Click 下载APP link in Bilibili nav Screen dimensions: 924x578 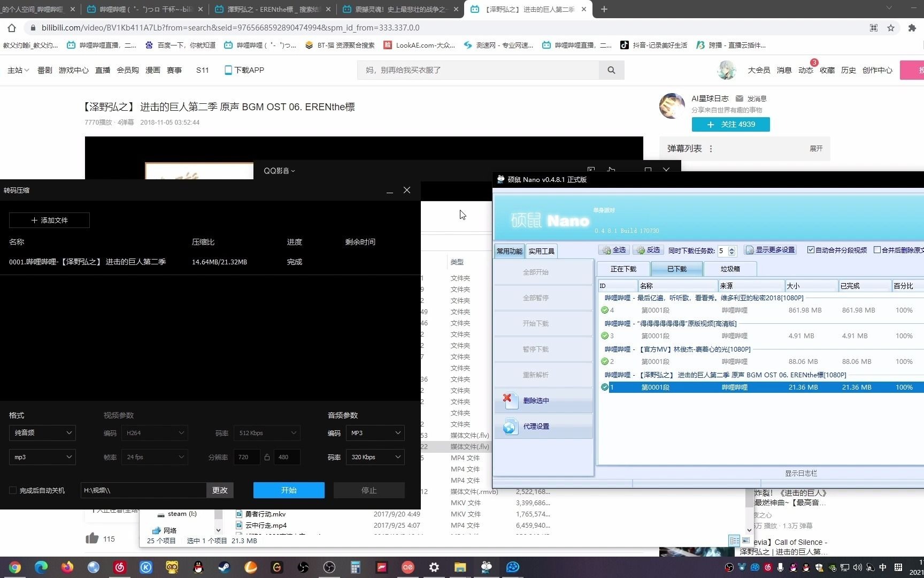click(244, 70)
